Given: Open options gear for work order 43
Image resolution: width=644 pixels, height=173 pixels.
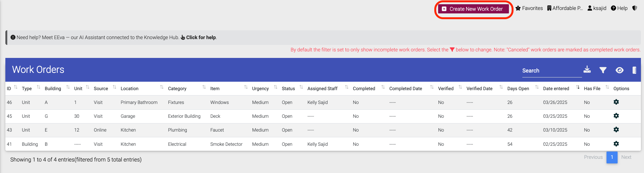Looking at the screenshot, I should (x=616, y=130).
